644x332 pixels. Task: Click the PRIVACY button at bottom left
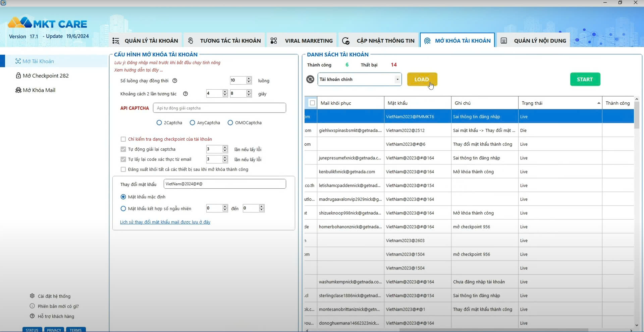(x=54, y=330)
